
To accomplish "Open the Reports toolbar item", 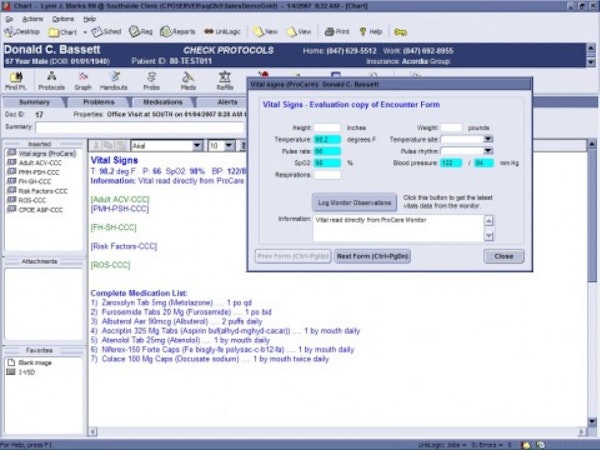I will [x=180, y=31].
